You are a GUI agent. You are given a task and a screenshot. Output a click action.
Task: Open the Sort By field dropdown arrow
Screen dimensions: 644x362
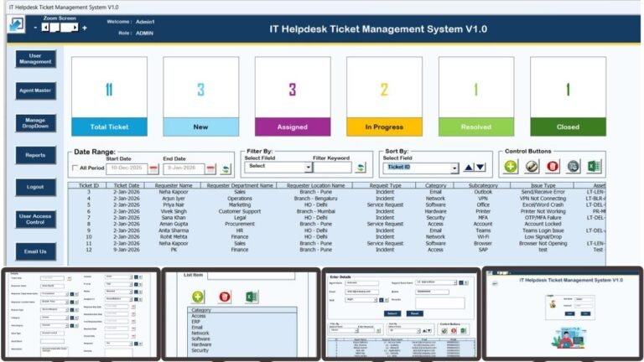point(454,168)
